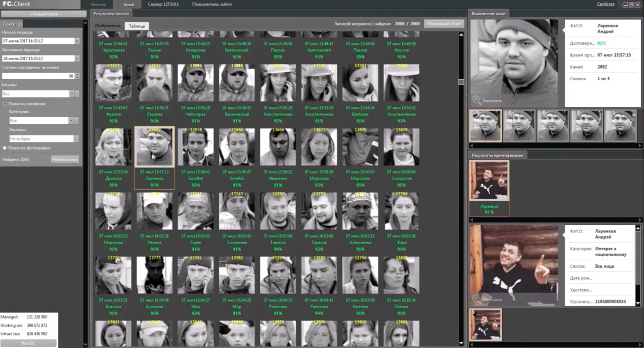The image size is (644, 348).
Task: Close the Поиск tab via its small icon
Action: (19, 24)
